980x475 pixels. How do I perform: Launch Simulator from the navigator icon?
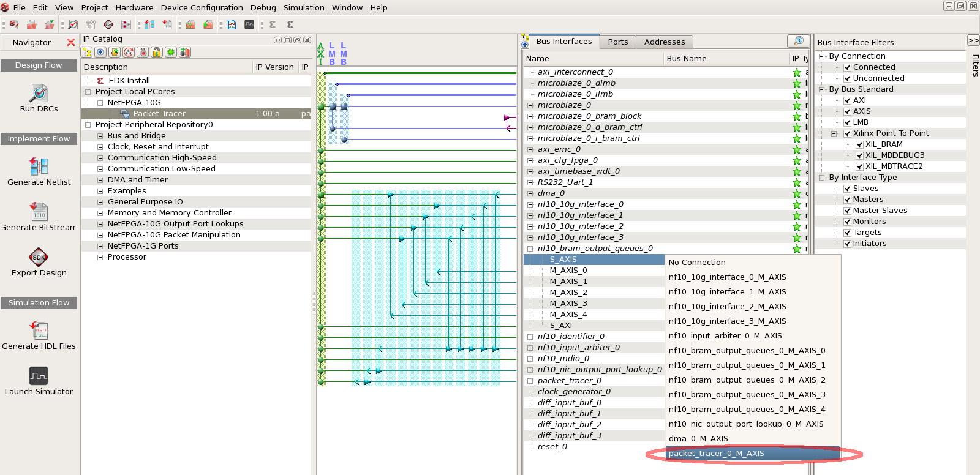tap(39, 376)
